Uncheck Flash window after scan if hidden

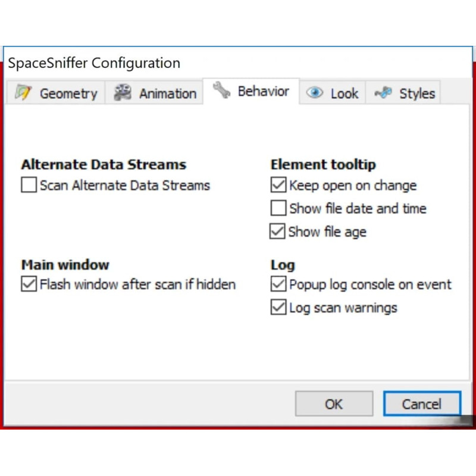click(29, 284)
